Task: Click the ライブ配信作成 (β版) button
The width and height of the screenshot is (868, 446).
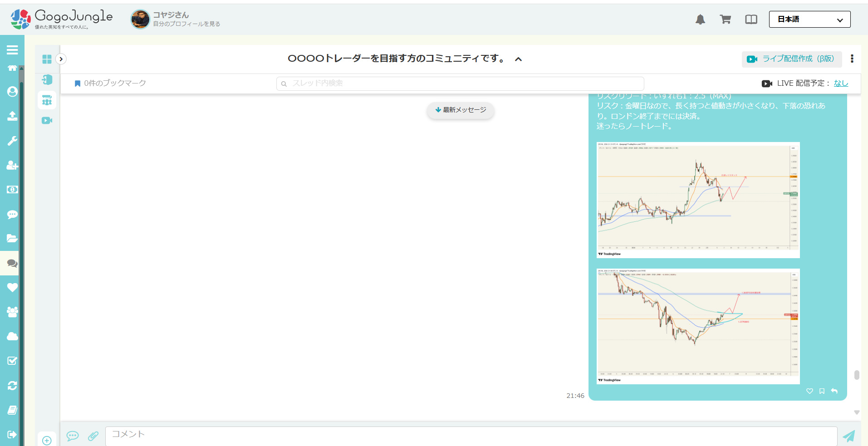Action: (792, 59)
